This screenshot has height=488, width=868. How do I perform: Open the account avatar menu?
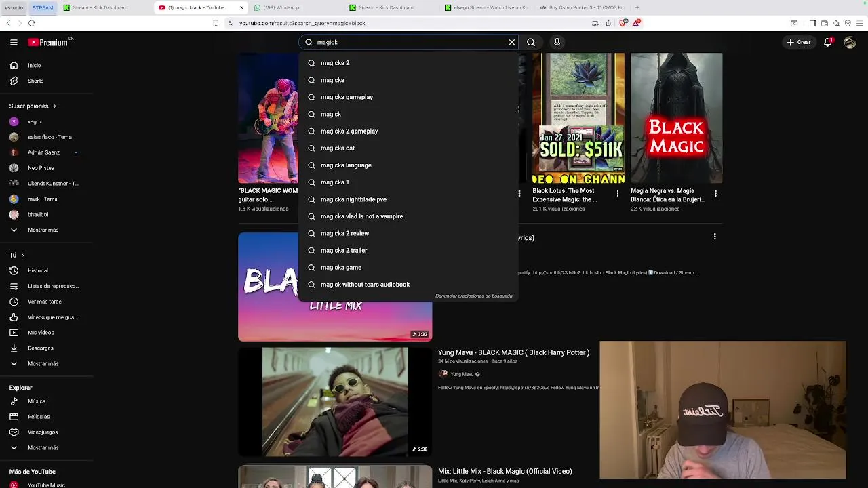click(x=850, y=42)
